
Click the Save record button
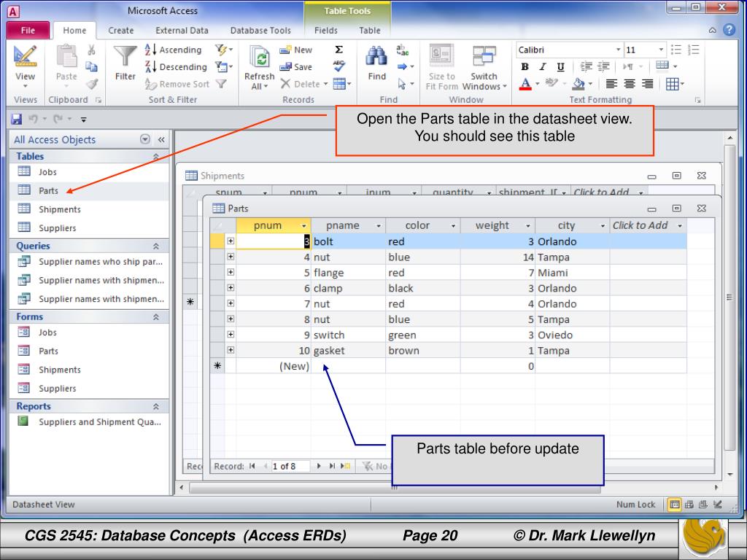coord(296,66)
